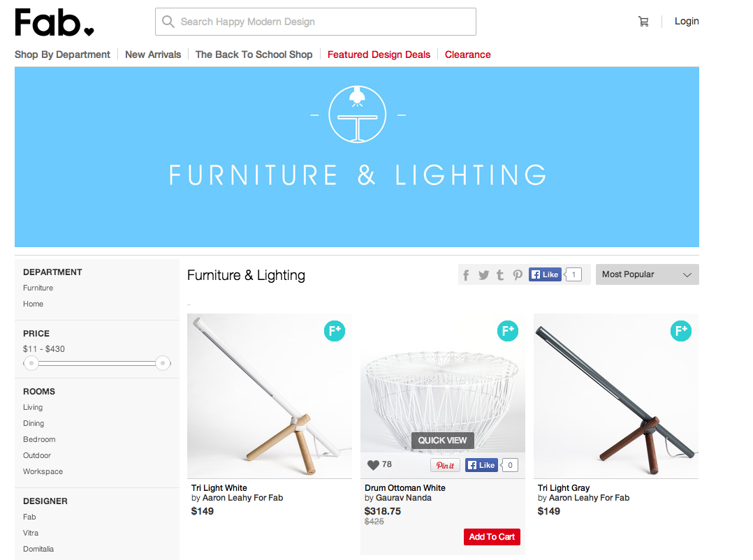The height and width of the screenshot is (560, 753).
Task: Add Drum Ottoman White to cart
Action: (492, 537)
